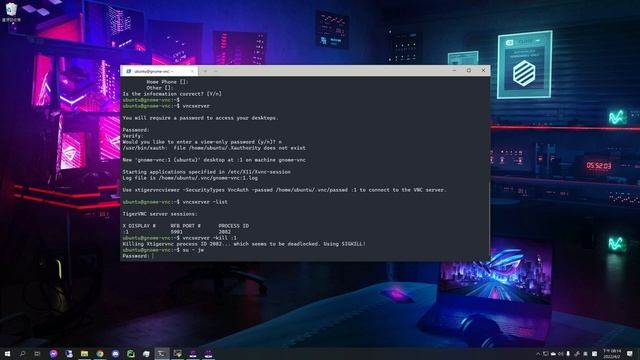This screenshot has width=640, height=360.
Task: Open Task View on taskbar
Action: [37, 353]
